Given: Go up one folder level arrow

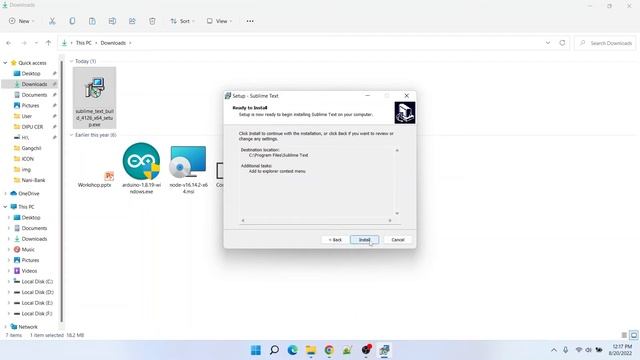Looking at the screenshot, I should tap(48, 43).
